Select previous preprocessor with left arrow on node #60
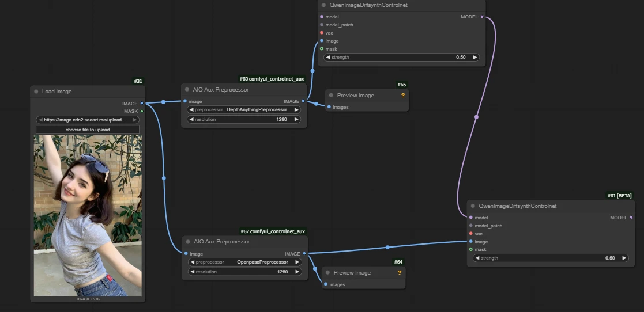The image size is (644, 312). 191,109
